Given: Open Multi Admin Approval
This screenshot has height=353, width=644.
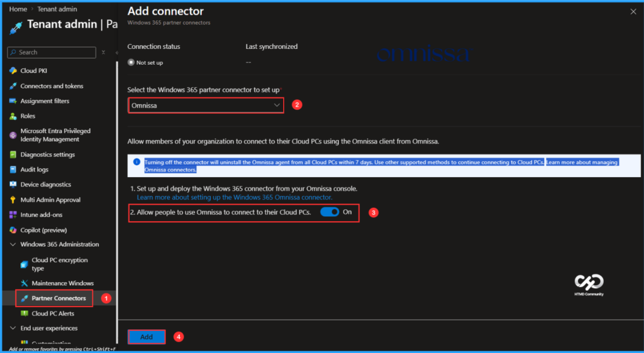Looking at the screenshot, I should point(50,200).
